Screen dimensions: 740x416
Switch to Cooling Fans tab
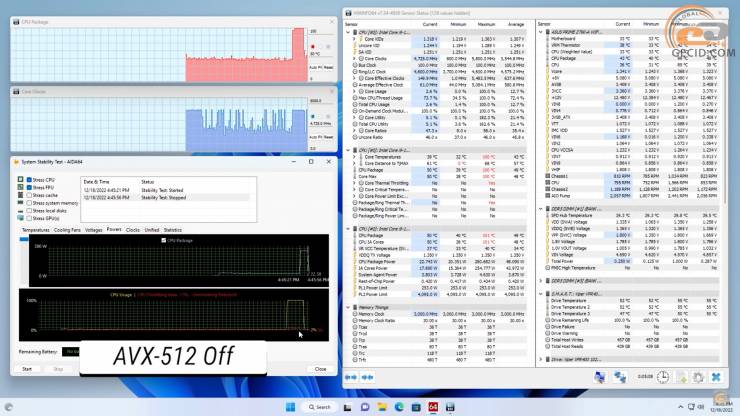tap(67, 230)
